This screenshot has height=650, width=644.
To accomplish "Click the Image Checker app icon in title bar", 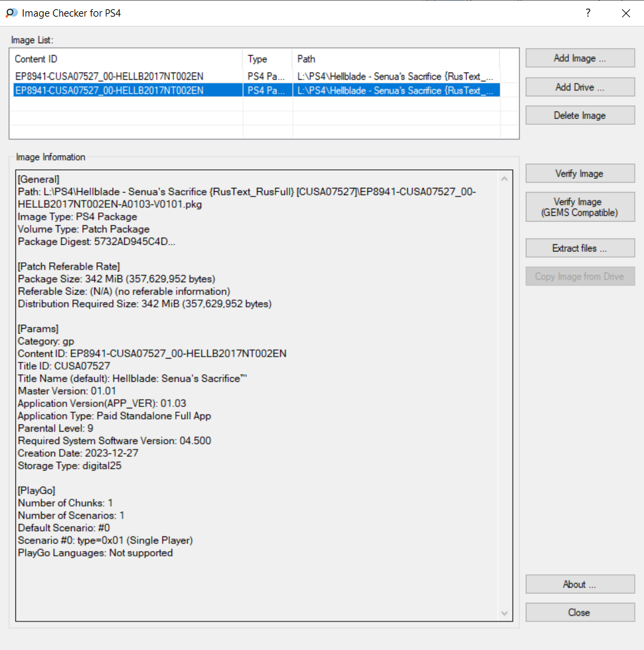I will click(x=11, y=13).
